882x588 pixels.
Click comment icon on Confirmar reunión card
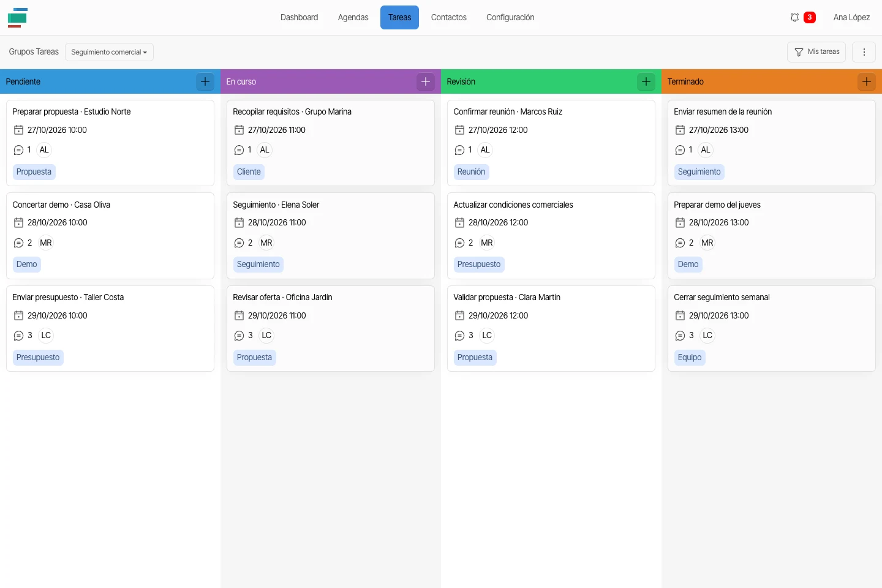pos(459,150)
